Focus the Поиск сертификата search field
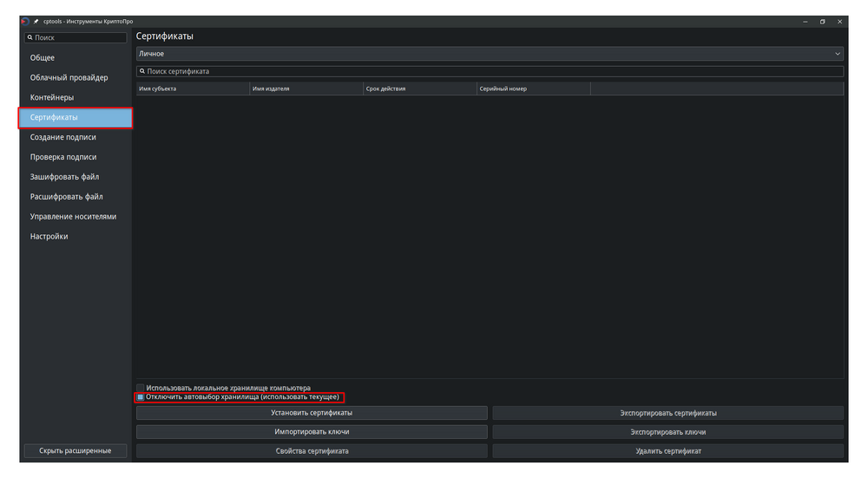 [x=490, y=71]
